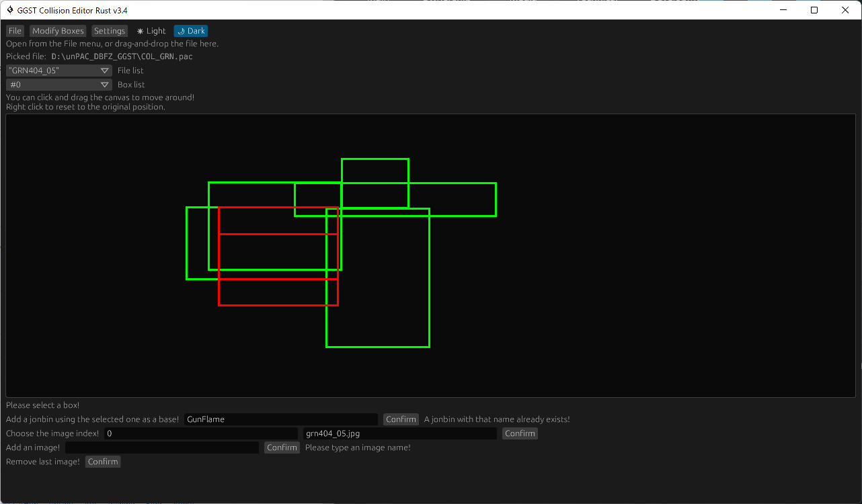The height and width of the screenshot is (504, 862).
Task: Confirm the chosen image index
Action: [520, 433]
